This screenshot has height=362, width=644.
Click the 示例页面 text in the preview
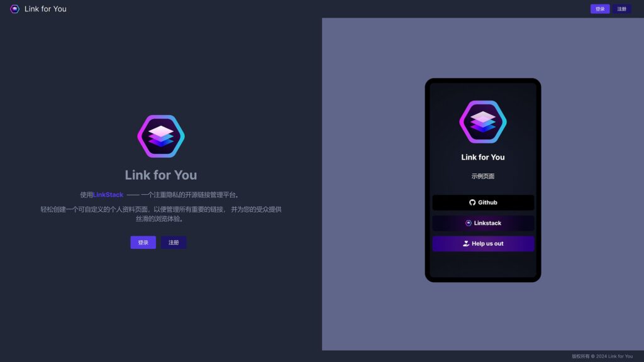[483, 176]
